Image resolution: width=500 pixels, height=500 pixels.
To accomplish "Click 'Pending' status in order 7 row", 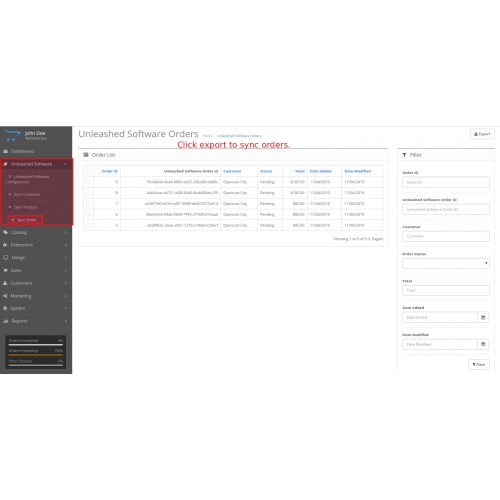I will 267,203.
